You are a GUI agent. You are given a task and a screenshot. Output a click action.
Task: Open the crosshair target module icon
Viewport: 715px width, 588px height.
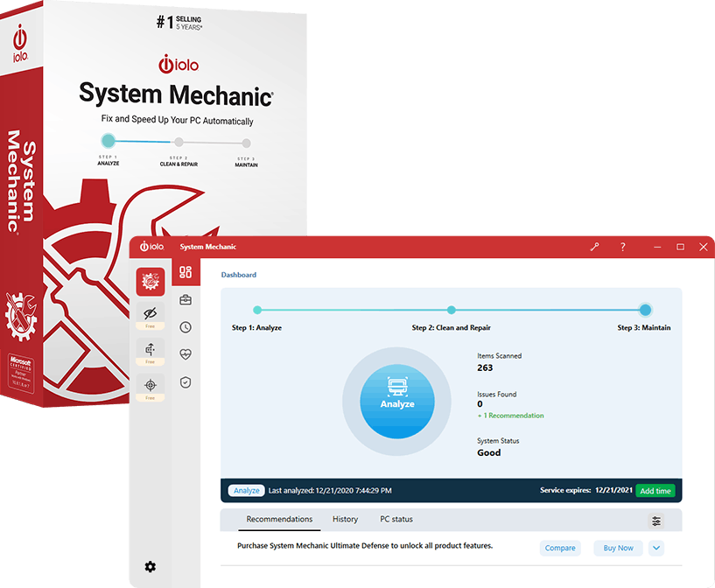(151, 386)
